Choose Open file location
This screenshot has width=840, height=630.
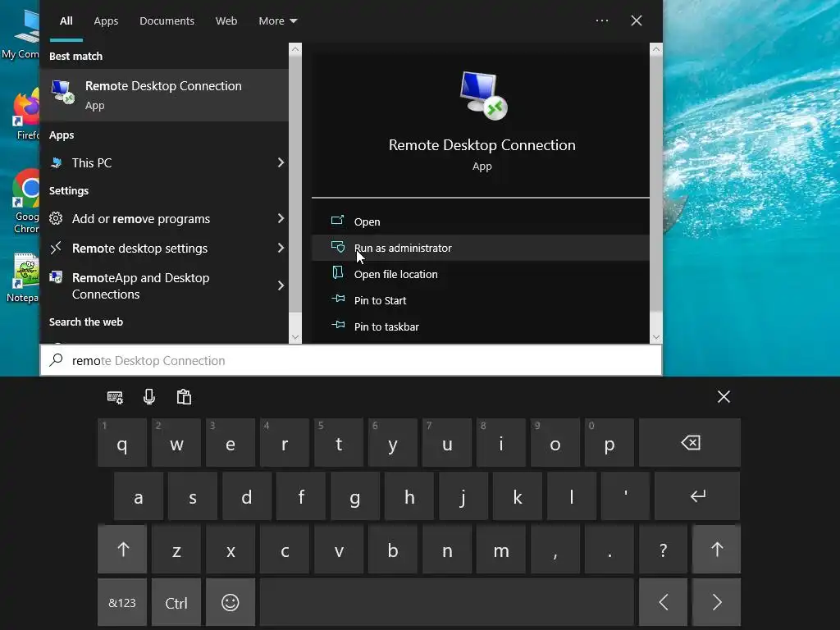coord(481,274)
